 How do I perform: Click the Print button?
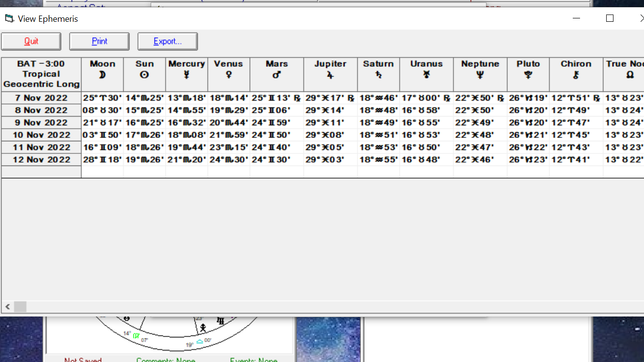99,42
